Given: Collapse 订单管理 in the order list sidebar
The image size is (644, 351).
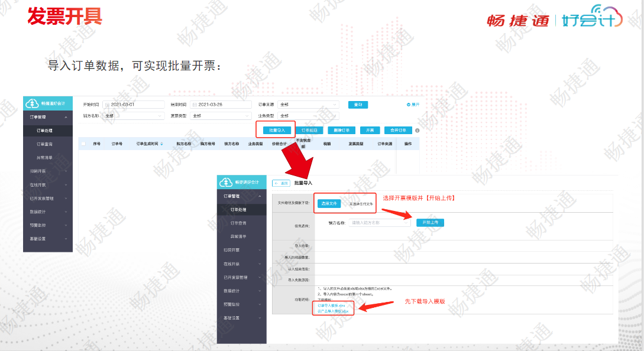Looking at the screenshot, I should coord(66,118).
